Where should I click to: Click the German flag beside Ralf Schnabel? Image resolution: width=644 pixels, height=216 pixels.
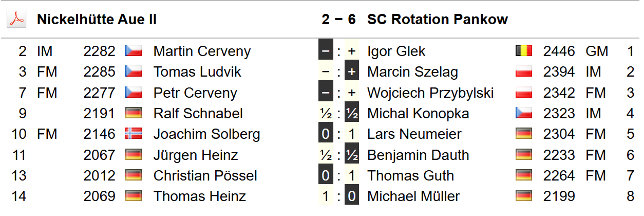click(x=134, y=113)
